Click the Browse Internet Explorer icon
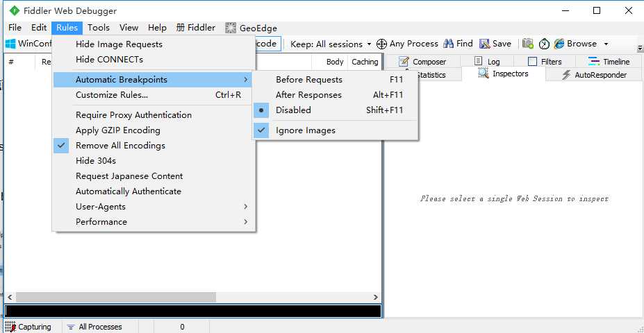 [559, 44]
